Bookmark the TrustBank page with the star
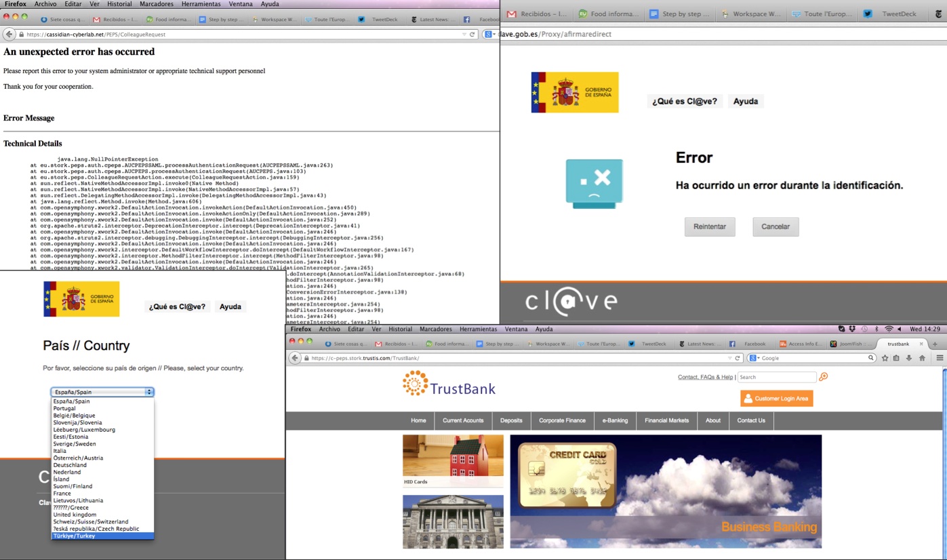Viewport: 947px width, 560px height. [x=885, y=358]
